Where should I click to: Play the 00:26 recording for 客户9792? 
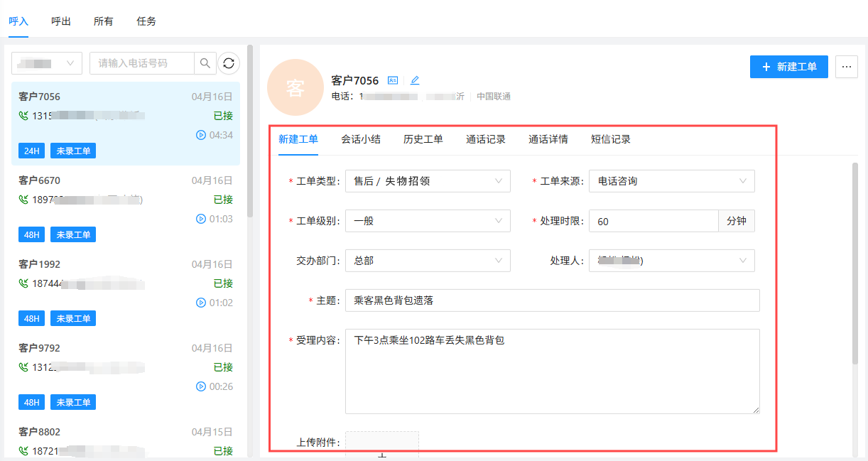click(x=201, y=386)
